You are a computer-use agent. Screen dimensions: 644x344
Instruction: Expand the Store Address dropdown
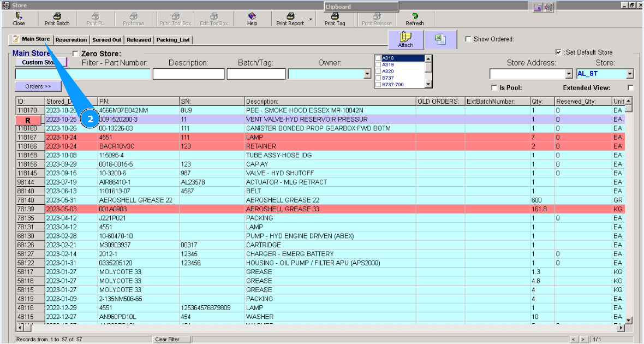coord(569,74)
